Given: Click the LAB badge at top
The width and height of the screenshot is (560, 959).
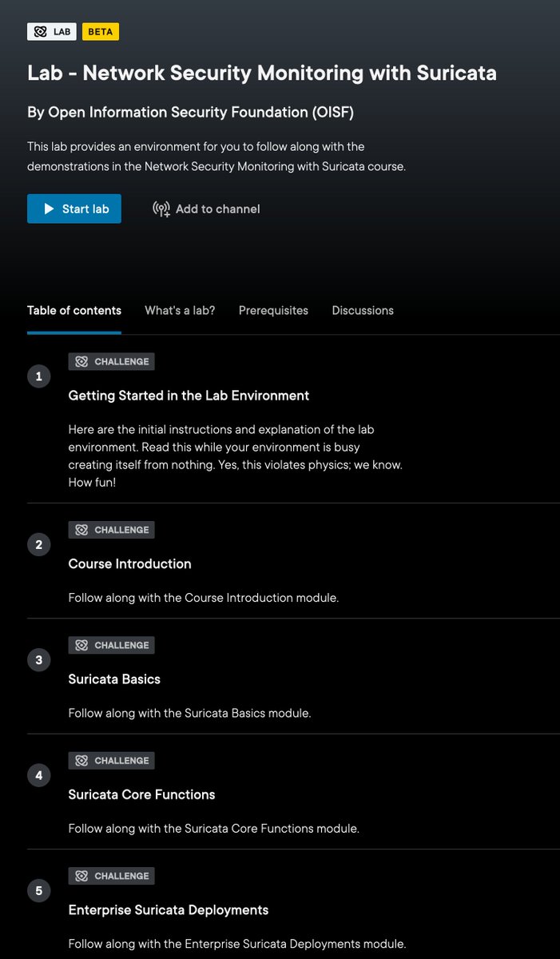Looking at the screenshot, I should (52, 32).
